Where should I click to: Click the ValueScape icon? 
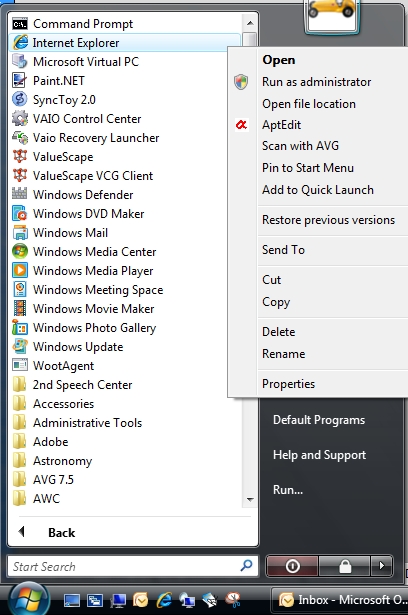click(x=20, y=156)
